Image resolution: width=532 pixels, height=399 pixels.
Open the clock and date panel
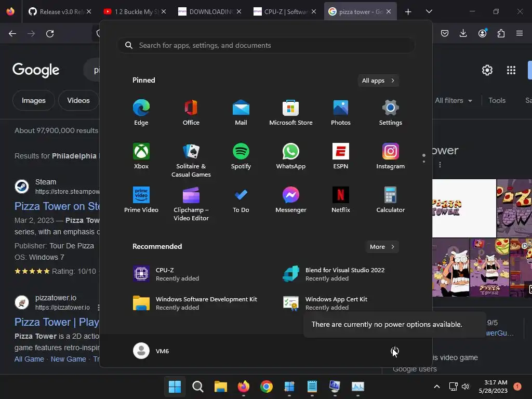(493, 387)
